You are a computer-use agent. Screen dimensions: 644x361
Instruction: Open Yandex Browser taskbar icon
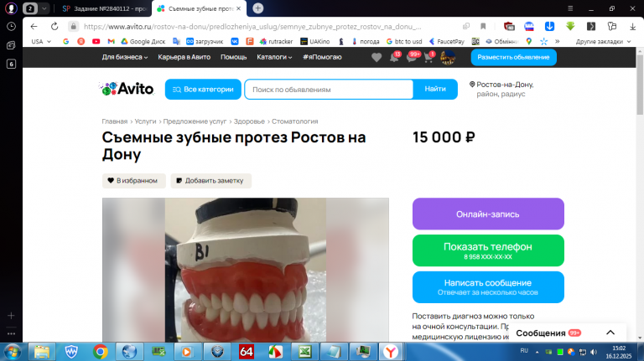pyautogui.click(x=391, y=352)
